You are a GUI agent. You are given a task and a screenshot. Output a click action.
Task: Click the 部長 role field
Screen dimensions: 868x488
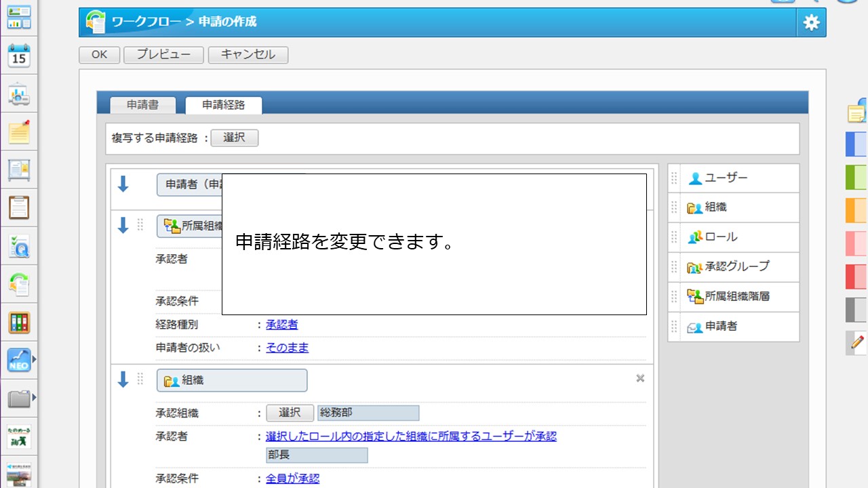point(317,455)
